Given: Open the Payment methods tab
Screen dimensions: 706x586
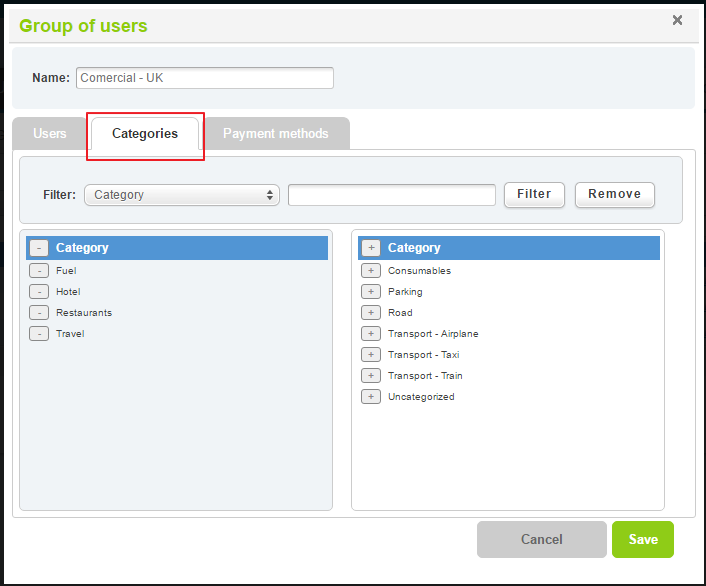Looking at the screenshot, I should [x=276, y=133].
